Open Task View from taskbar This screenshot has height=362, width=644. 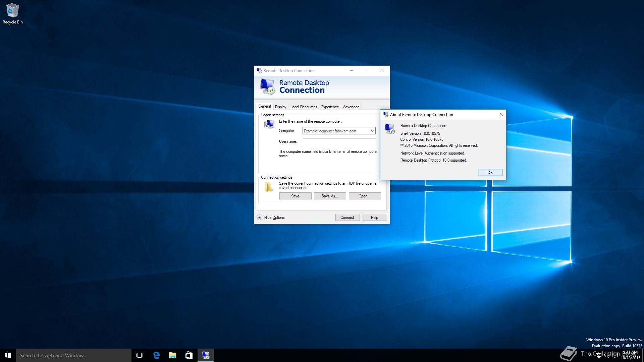(140, 355)
